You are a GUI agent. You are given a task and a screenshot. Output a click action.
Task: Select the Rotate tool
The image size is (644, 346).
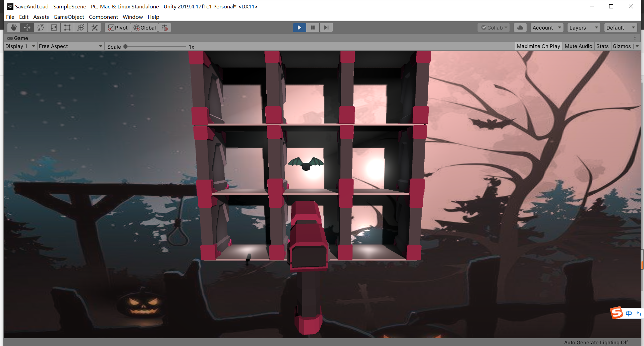(x=40, y=28)
